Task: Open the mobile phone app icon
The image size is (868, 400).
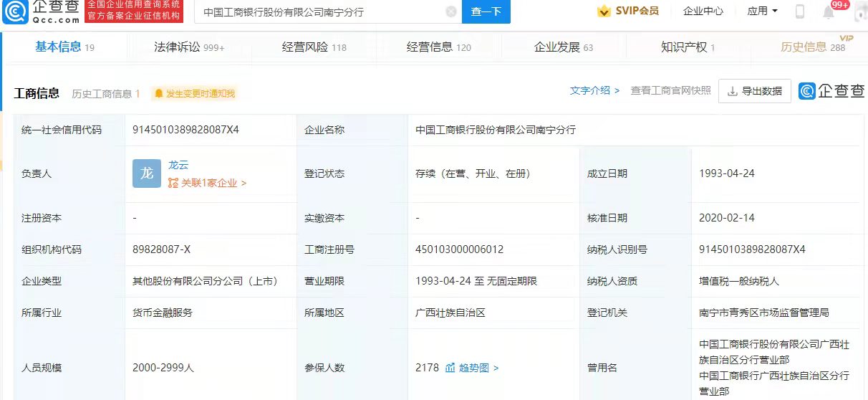Action: click(799, 11)
